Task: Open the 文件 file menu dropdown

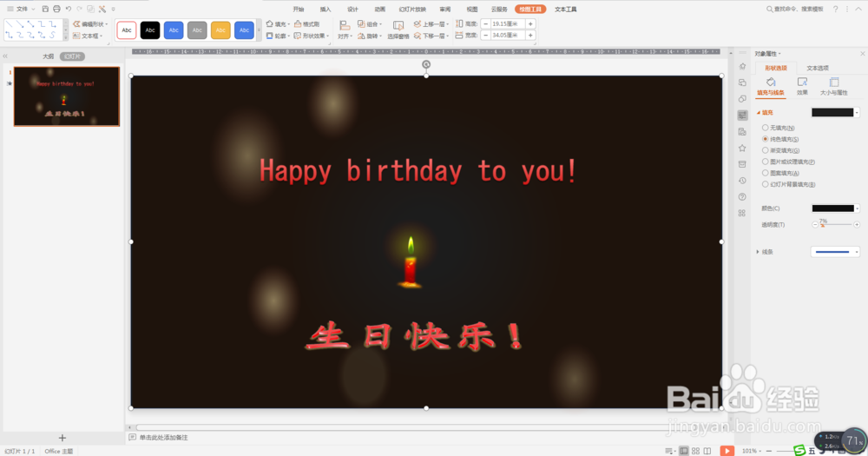Action: [22, 9]
